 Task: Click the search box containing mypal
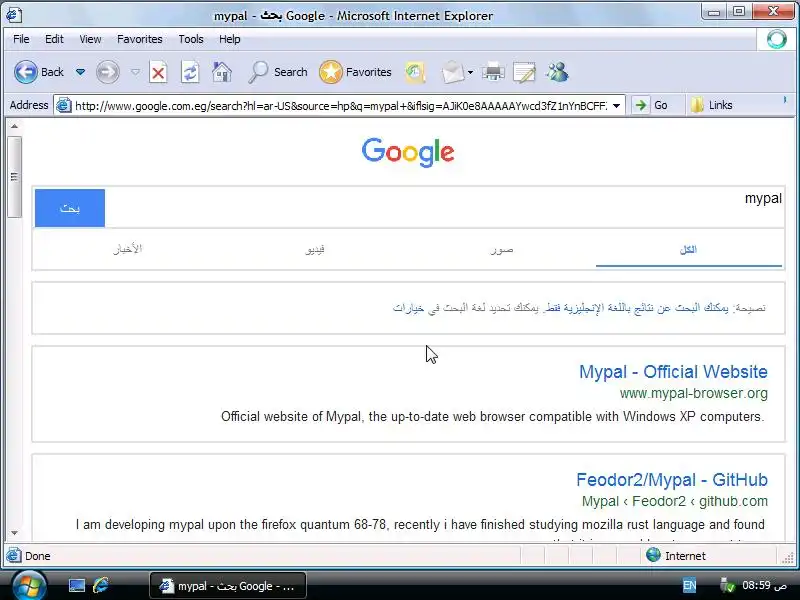444,207
